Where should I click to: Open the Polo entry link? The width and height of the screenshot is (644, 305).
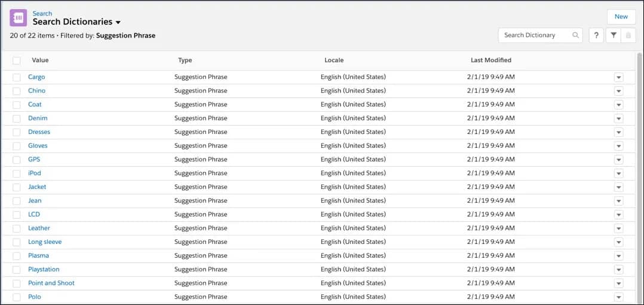pyautogui.click(x=35, y=297)
